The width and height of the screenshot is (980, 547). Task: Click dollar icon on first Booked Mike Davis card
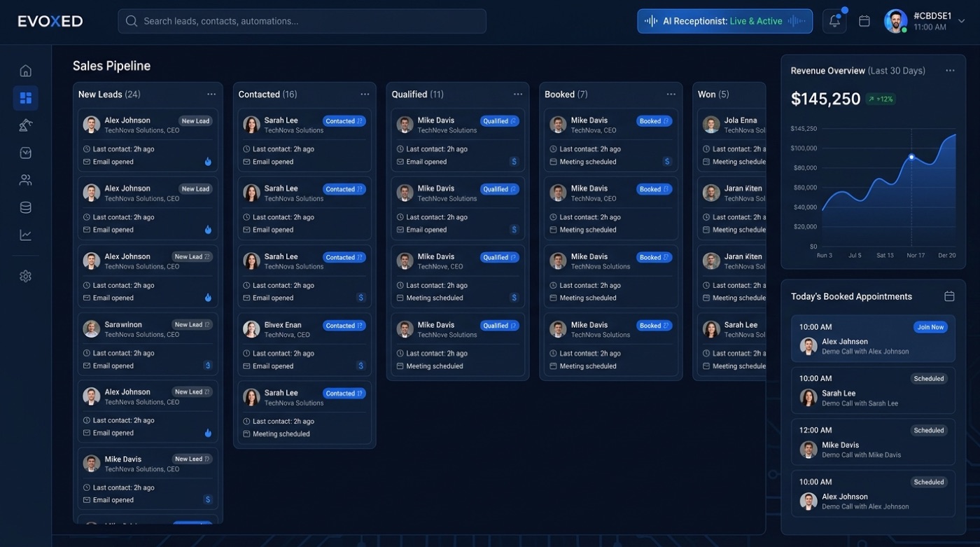tap(667, 162)
